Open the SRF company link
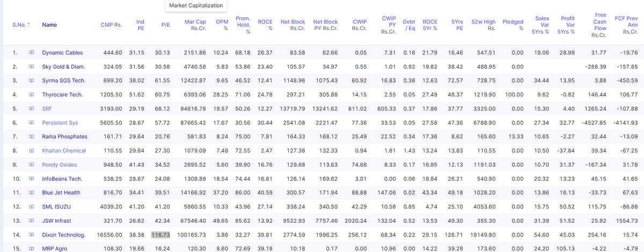 click(47, 109)
